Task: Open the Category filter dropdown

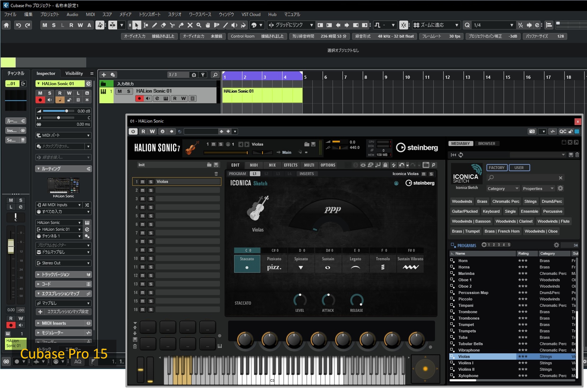Action: click(x=503, y=189)
